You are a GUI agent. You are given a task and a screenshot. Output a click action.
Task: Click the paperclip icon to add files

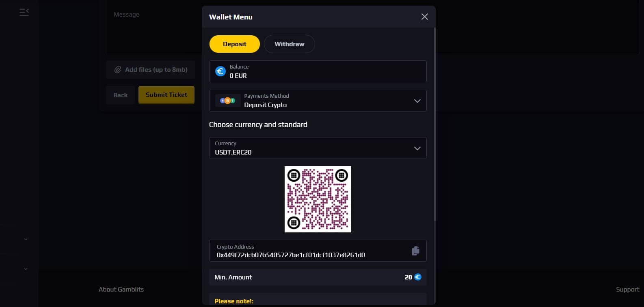(x=118, y=70)
